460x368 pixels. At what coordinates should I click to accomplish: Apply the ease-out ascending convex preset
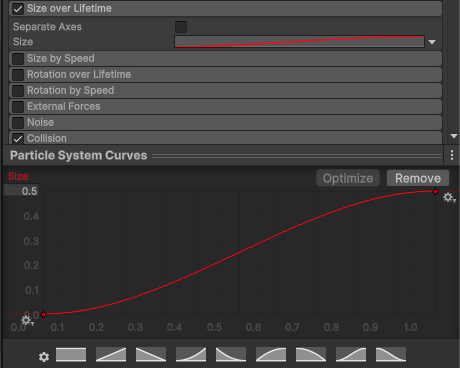click(271, 355)
